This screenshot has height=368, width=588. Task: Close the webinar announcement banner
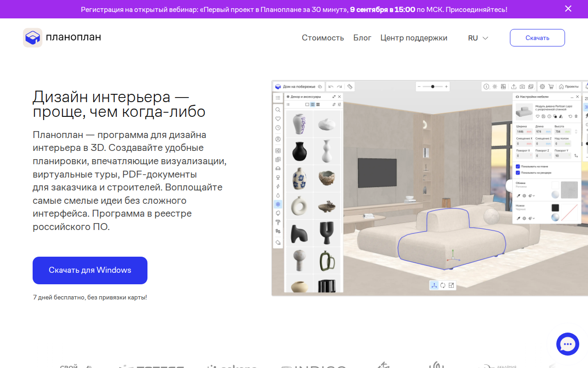coord(568,9)
